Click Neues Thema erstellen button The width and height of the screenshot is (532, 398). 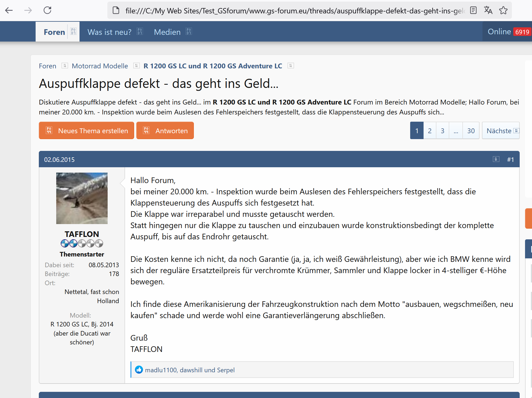(x=86, y=131)
